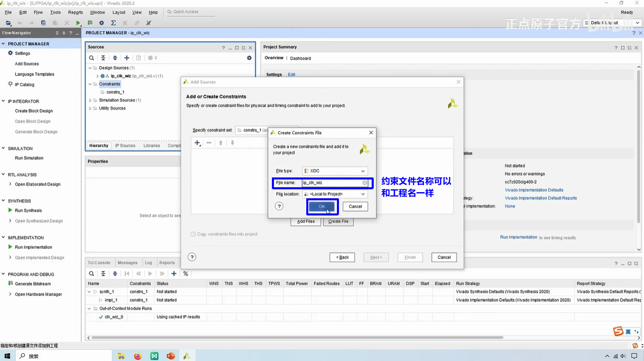
Task: Open Settings in Flow Navigator
Action: click(22, 53)
